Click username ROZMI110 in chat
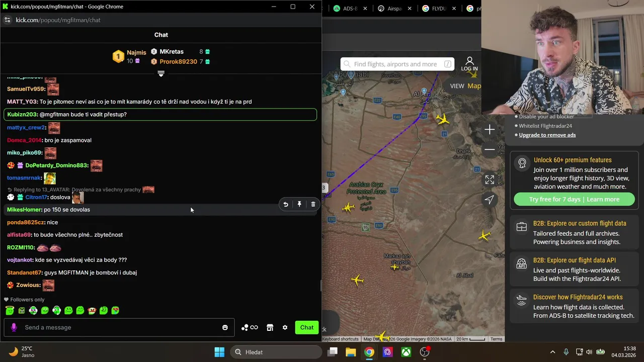Viewport: 644px width, 362px height. click(x=21, y=247)
